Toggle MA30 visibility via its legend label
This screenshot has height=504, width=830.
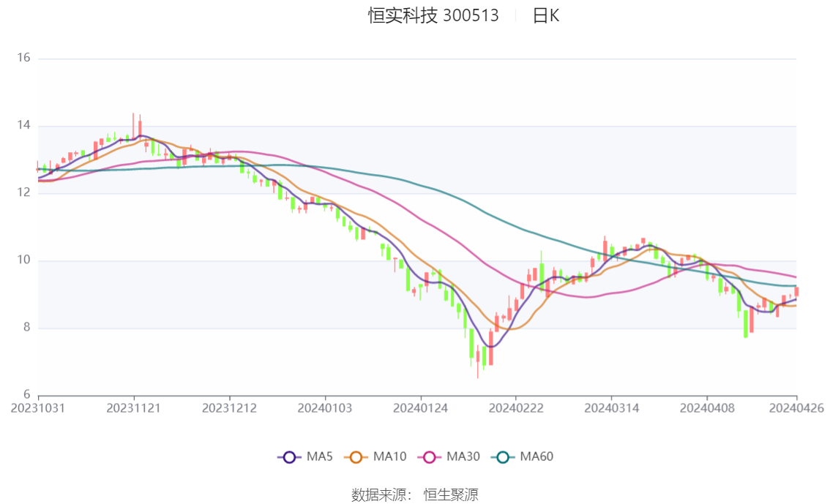[x=463, y=457]
